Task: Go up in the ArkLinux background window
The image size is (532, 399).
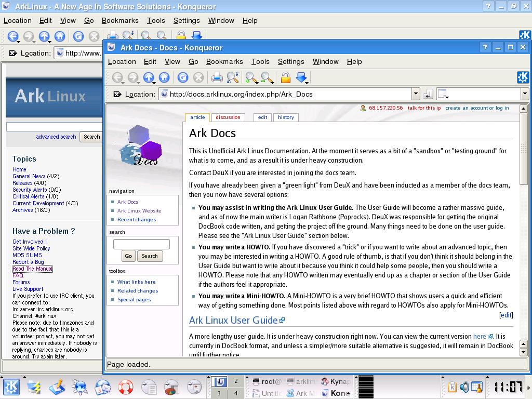Action: (x=44, y=36)
